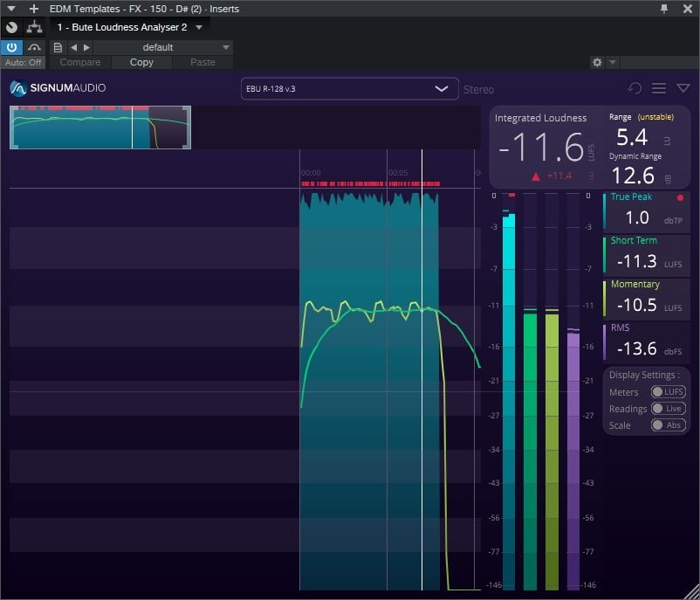Click the green Short Term meter bar
This screenshot has height=600, width=700.
pyautogui.click(x=530, y=452)
